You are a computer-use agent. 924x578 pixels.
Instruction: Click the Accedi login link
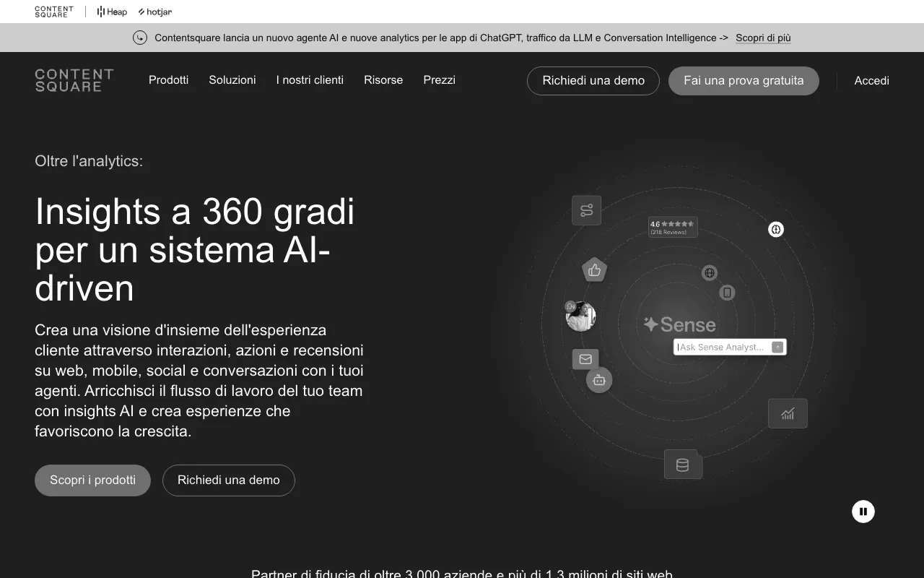point(871,81)
